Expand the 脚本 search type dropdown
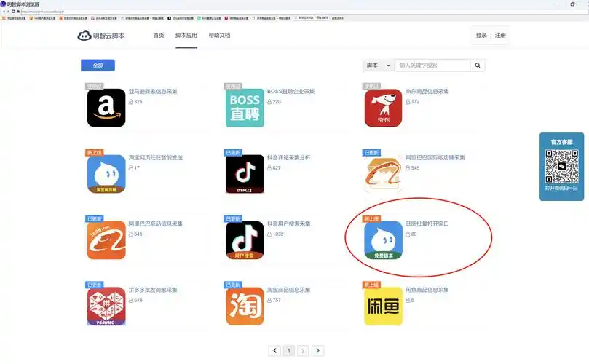Viewport: 589px width, 364px height. pos(379,66)
